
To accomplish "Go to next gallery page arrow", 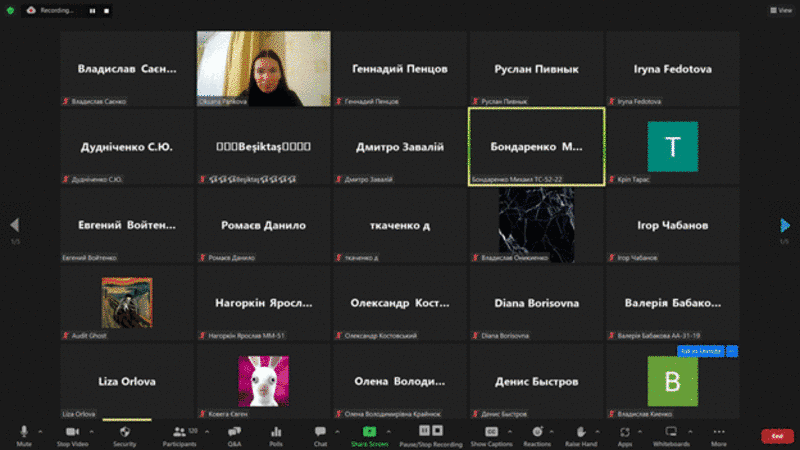I will (785, 225).
